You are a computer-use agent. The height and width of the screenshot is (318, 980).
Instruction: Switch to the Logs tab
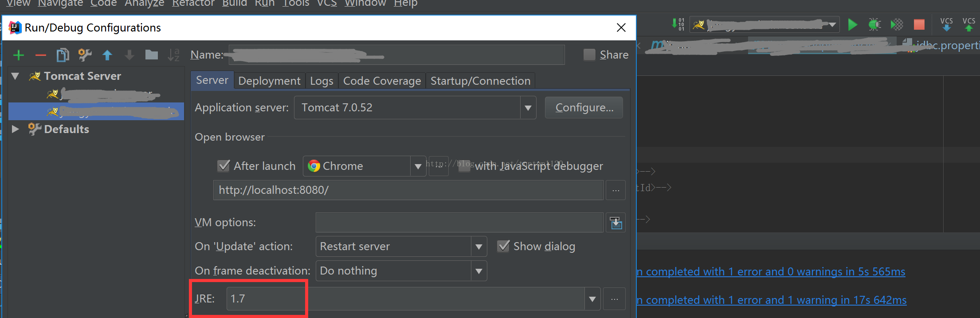coord(321,81)
